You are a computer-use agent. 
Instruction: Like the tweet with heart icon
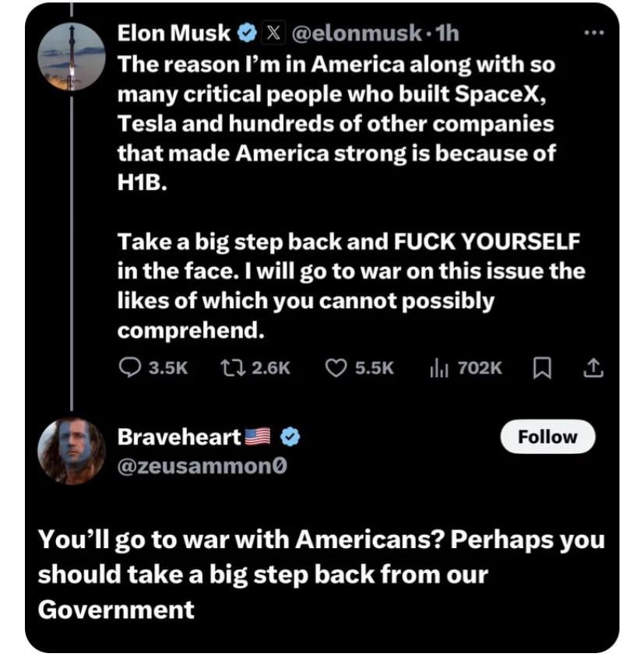335,367
